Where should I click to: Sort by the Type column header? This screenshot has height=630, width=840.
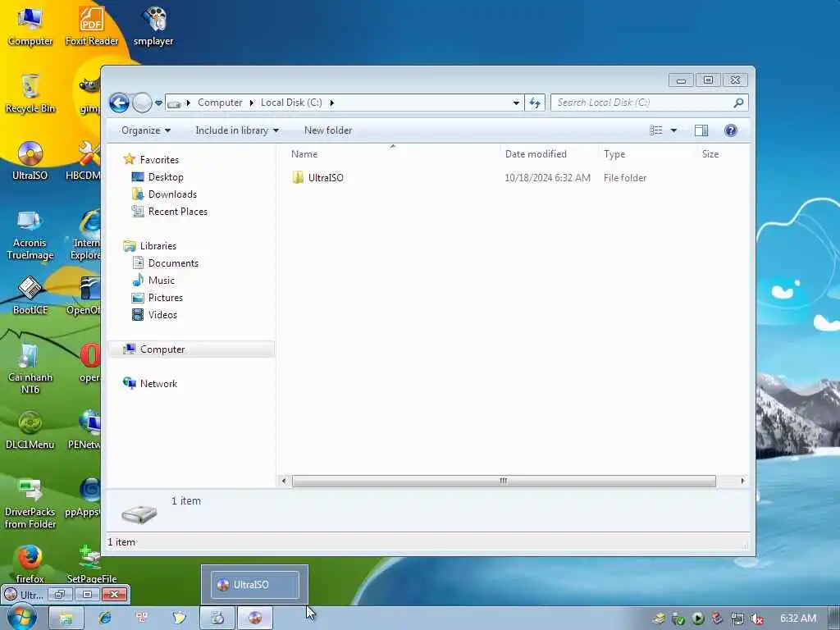pos(614,154)
